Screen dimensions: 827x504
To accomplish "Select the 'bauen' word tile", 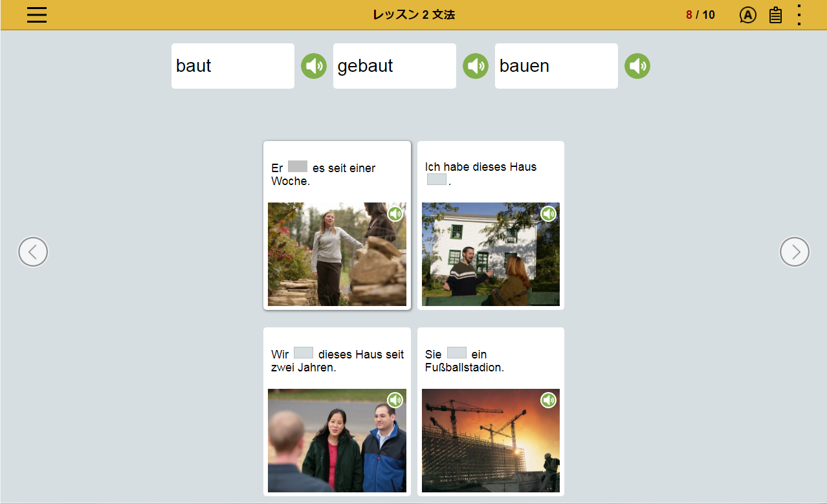I will pyautogui.click(x=556, y=66).
